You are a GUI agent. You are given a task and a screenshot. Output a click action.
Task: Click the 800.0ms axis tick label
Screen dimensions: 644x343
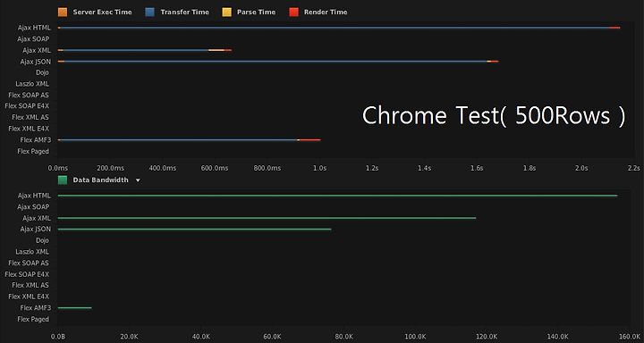pyautogui.click(x=267, y=168)
